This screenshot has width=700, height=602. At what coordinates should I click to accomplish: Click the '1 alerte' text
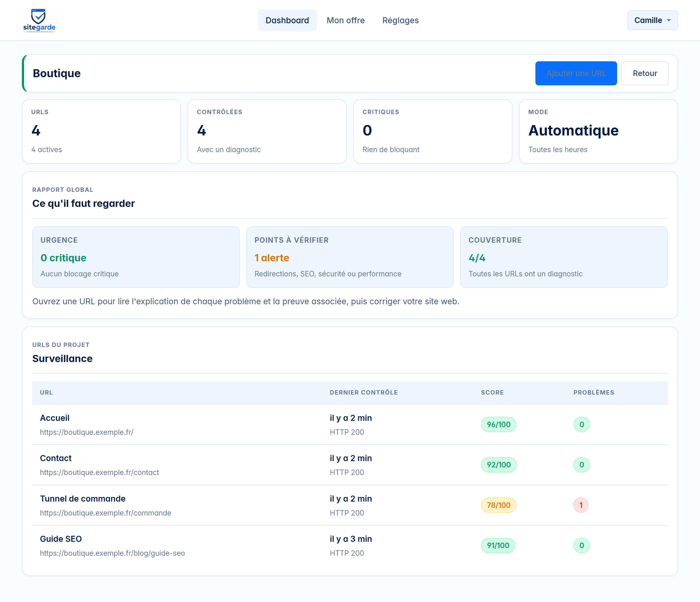(x=272, y=257)
